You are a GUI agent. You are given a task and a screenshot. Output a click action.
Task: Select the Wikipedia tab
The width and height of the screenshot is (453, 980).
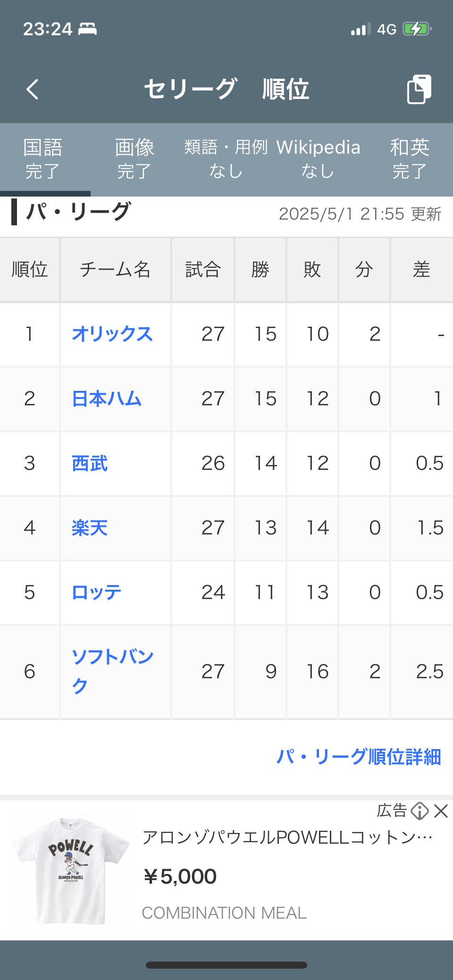coord(318,159)
